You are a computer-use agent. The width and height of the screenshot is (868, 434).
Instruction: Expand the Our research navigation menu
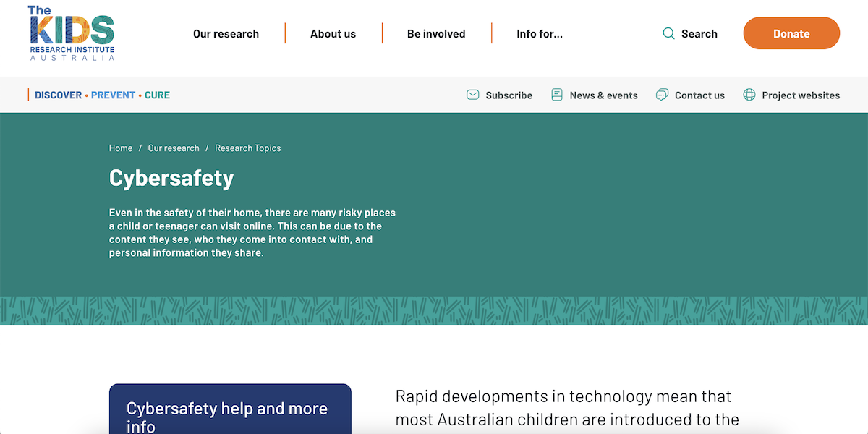[226, 33]
